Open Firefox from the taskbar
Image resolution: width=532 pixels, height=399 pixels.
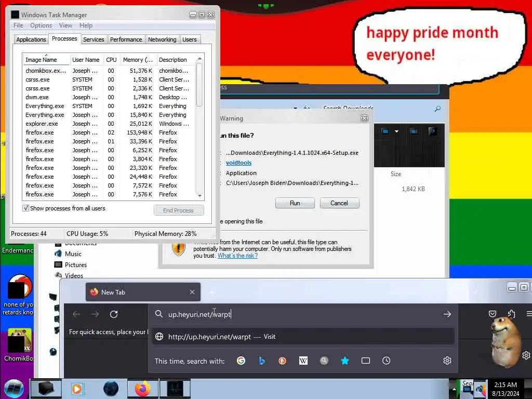tap(143, 389)
